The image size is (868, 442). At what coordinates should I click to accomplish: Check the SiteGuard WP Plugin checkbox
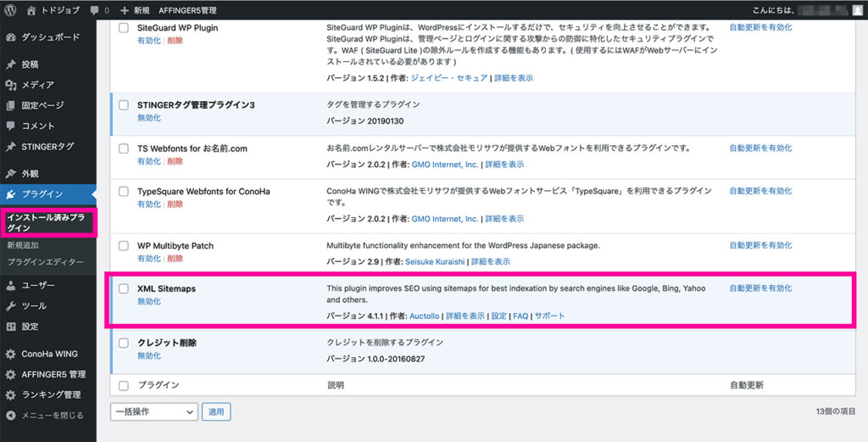pyautogui.click(x=124, y=28)
